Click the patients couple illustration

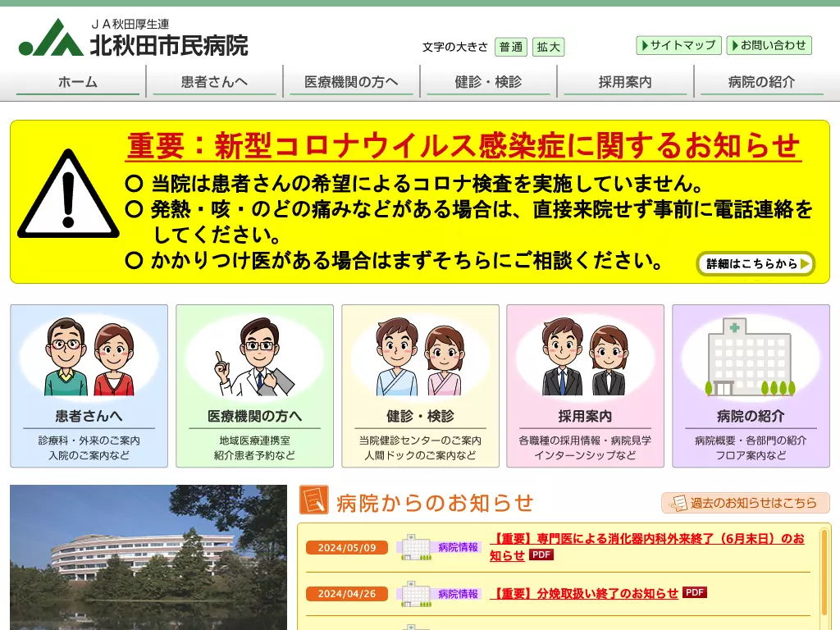point(89,356)
